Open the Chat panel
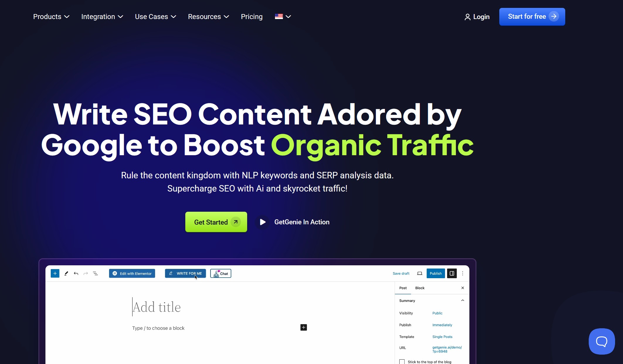The height and width of the screenshot is (364, 623). coord(221,274)
